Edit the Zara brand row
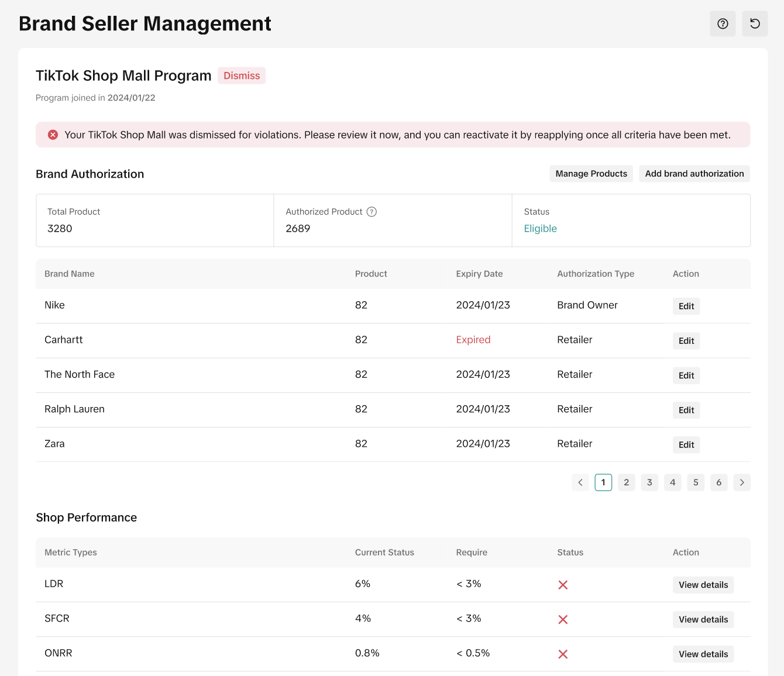784x676 pixels. pyautogui.click(x=686, y=445)
